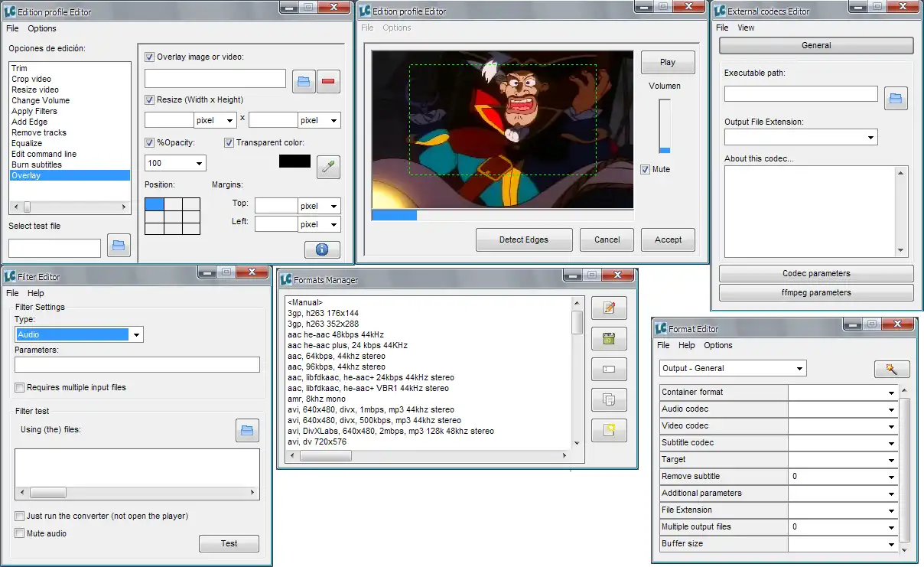924x567 pixels.
Task: Open View menu in External codecs Editor
Action: [746, 28]
